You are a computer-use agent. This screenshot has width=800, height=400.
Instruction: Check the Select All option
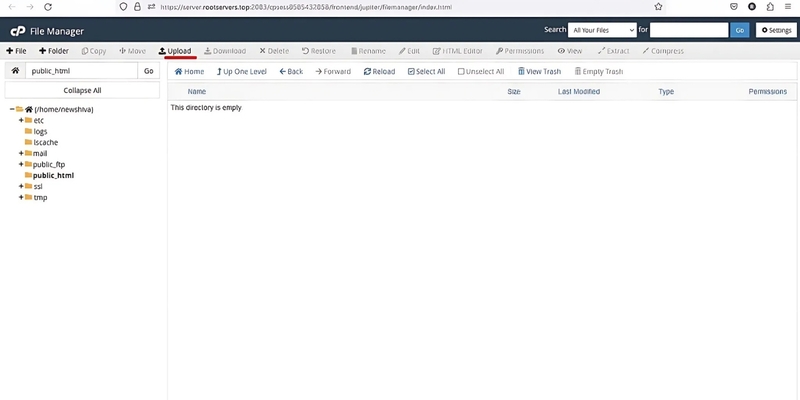(426, 72)
